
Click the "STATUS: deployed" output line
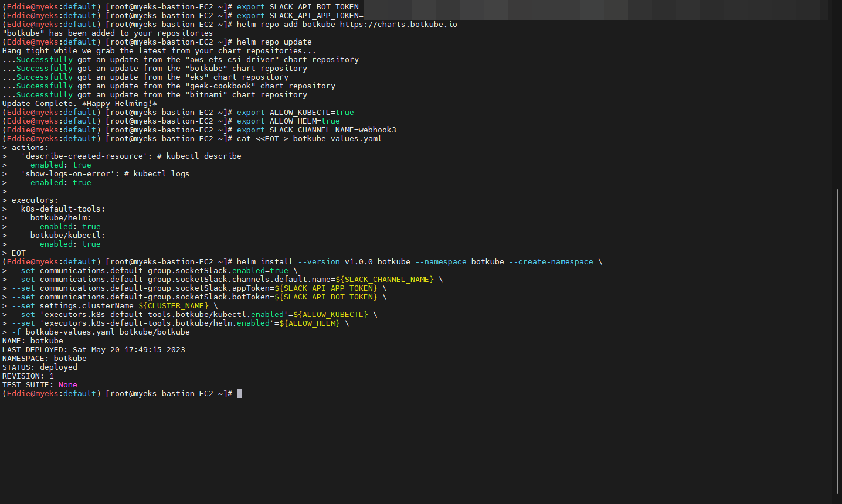coord(40,367)
